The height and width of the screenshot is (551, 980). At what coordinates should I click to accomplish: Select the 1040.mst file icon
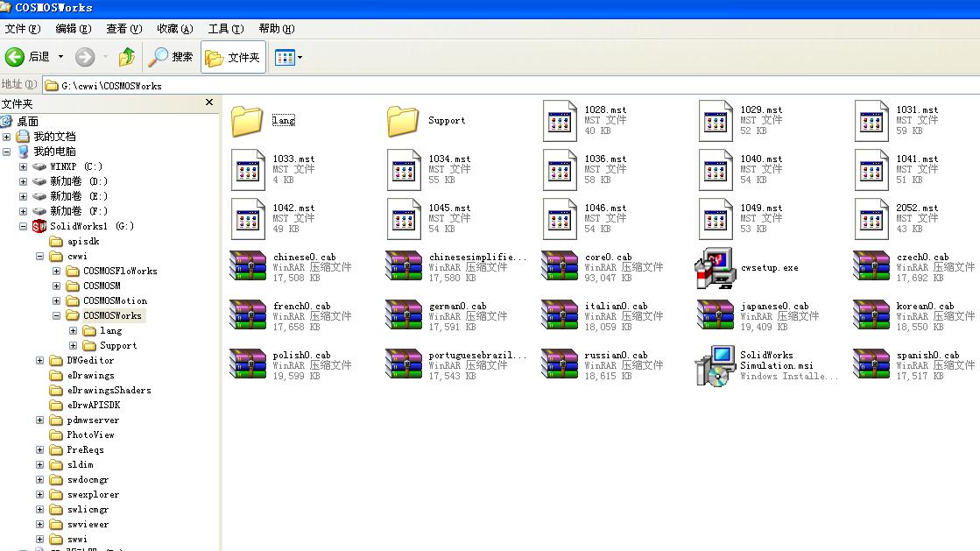[715, 169]
